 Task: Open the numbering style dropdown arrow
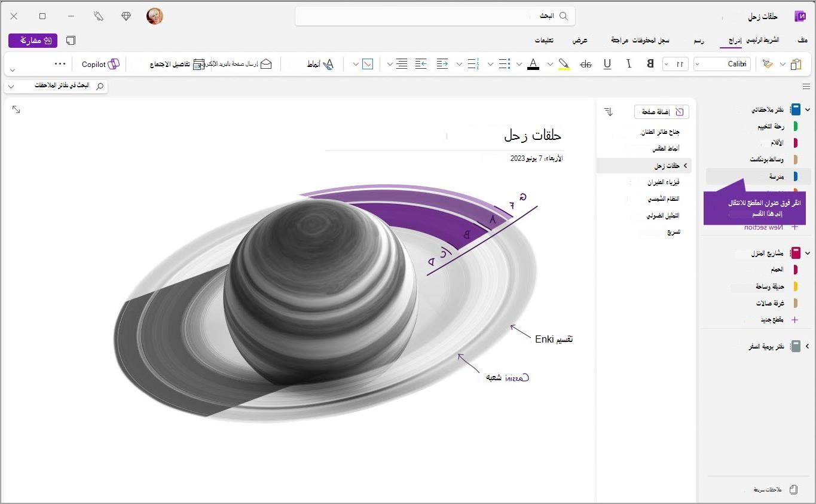point(459,64)
